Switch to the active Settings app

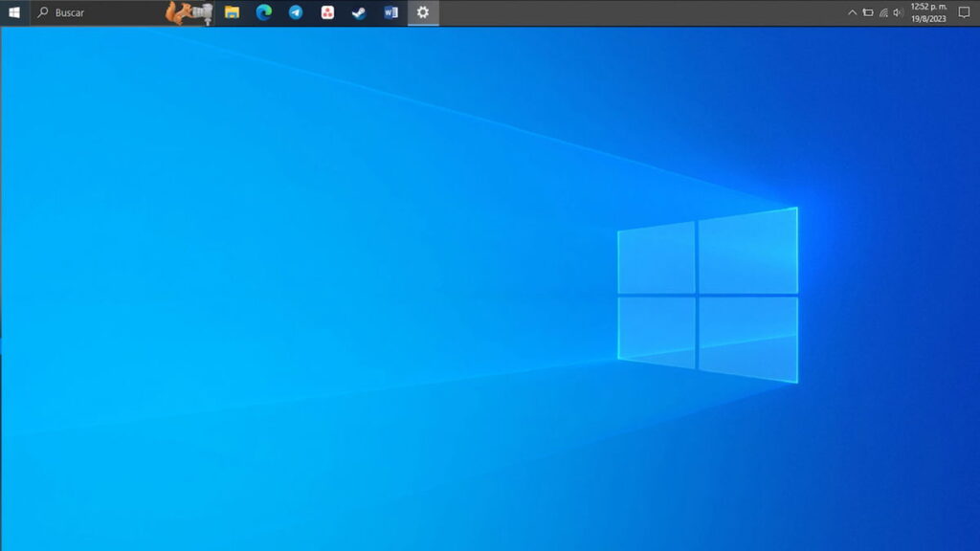423,12
